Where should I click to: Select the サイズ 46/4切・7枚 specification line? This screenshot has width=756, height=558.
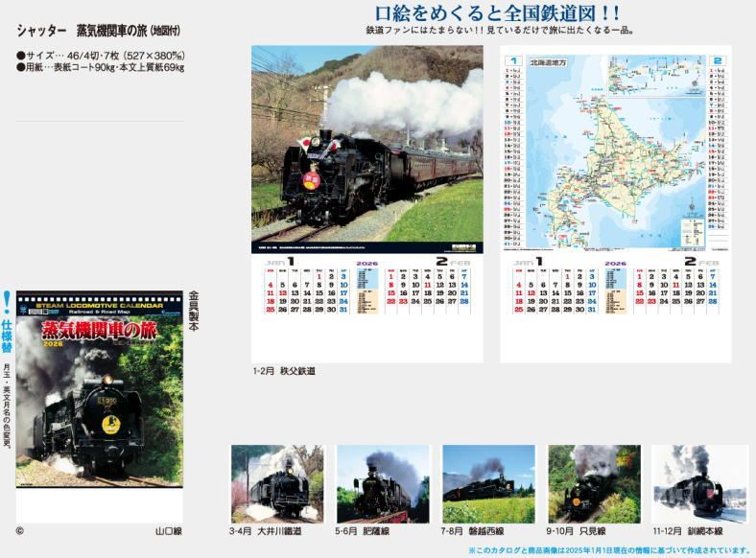pyautogui.click(x=101, y=55)
